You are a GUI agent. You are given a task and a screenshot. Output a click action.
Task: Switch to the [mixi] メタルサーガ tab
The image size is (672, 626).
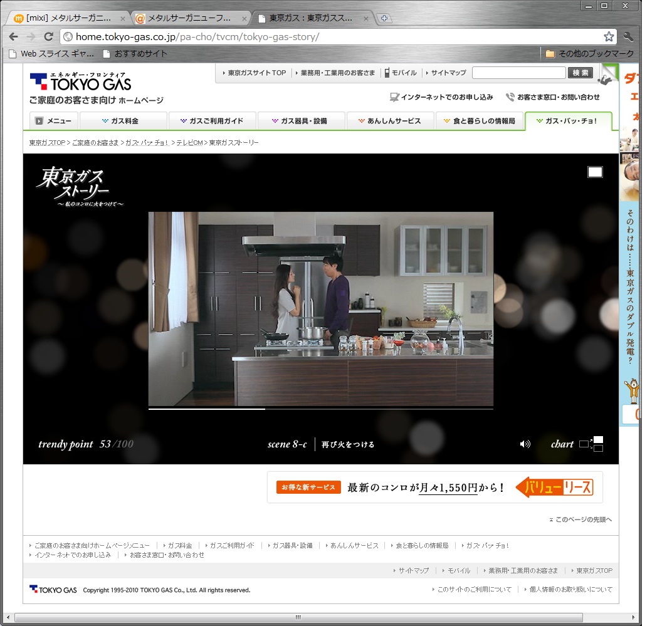pos(68,18)
